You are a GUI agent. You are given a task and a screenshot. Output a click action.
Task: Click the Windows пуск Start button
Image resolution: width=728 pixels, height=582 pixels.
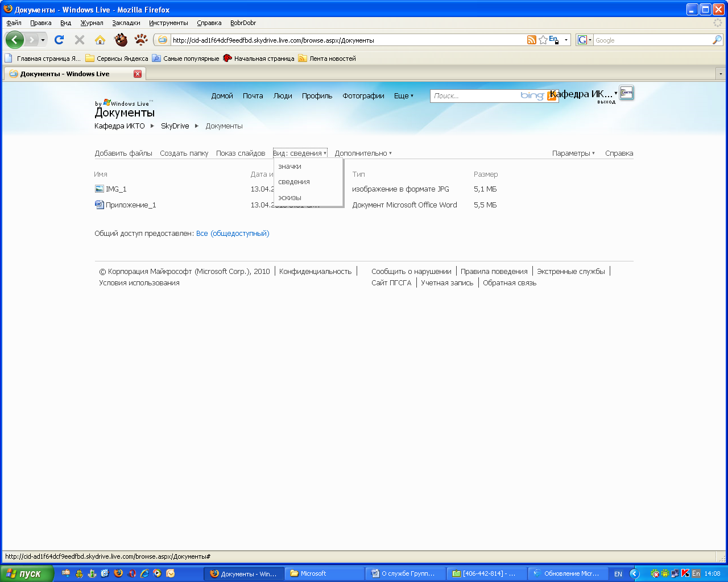point(27,573)
